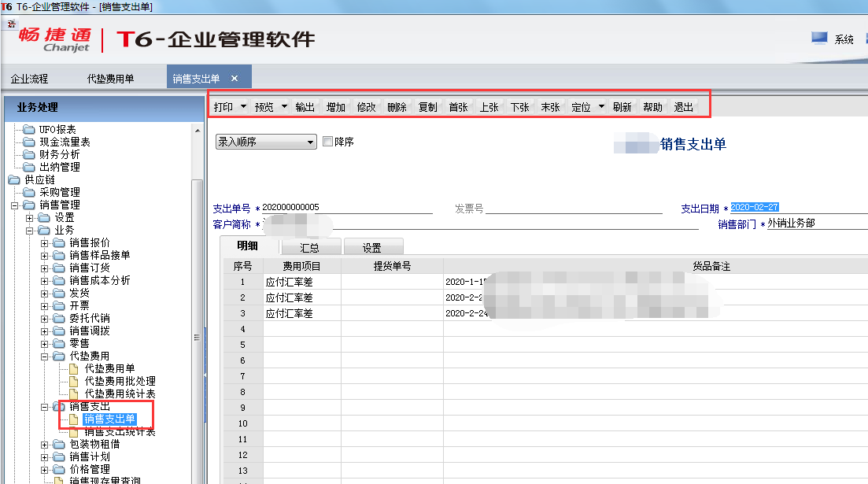
Task: Collapse the 代垫费用 tree node
Action: (44, 357)
